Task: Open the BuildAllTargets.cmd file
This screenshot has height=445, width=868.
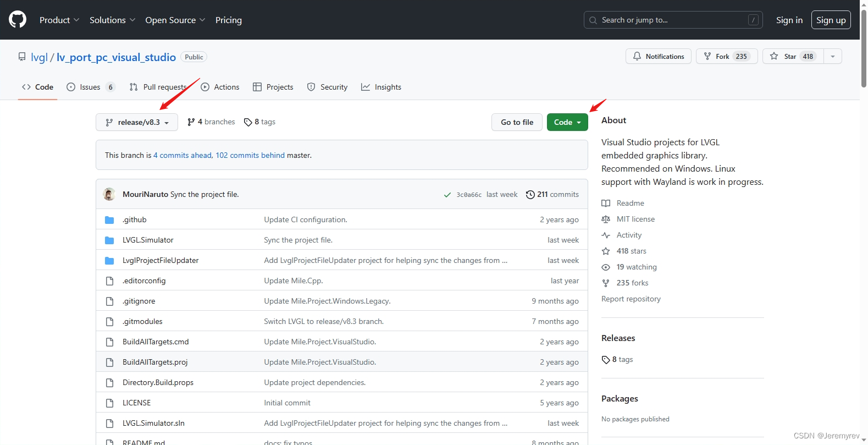Action: click(156, 342)
